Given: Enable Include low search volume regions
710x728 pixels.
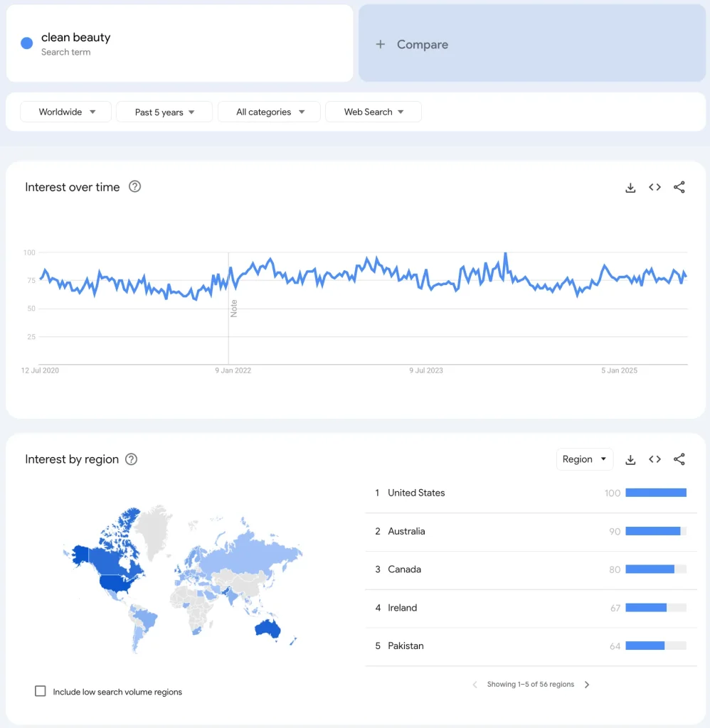Looking at the screenshot, I should (41, 691).
